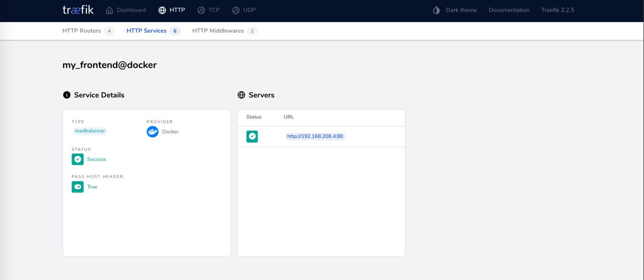
Task: Click the TYPE field label
Action: click(78, 122)
